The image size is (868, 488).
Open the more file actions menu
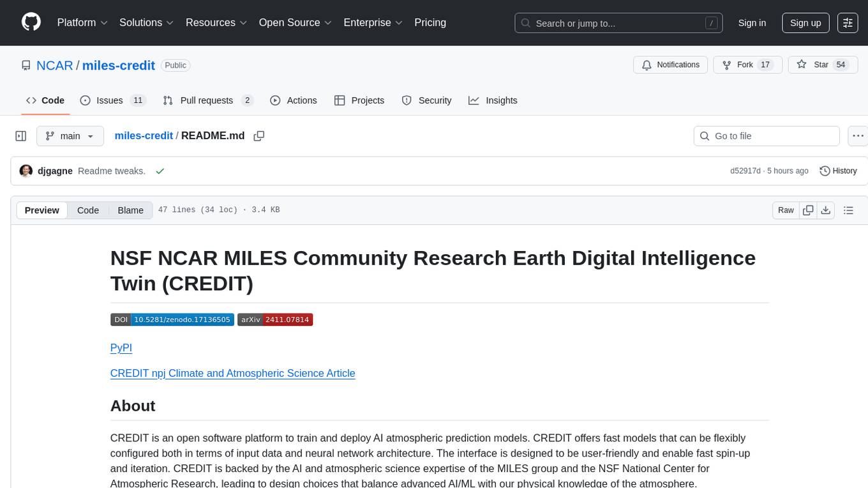[x=858, y=136]
